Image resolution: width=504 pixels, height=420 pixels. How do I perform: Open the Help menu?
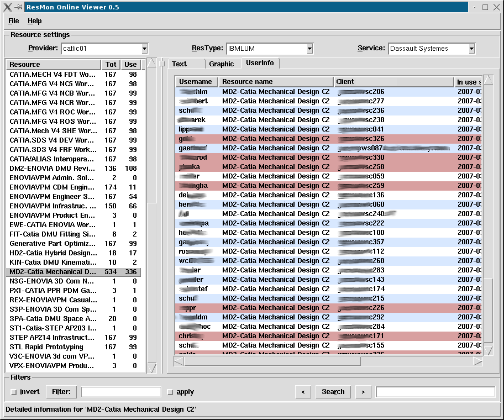point(34,21)
